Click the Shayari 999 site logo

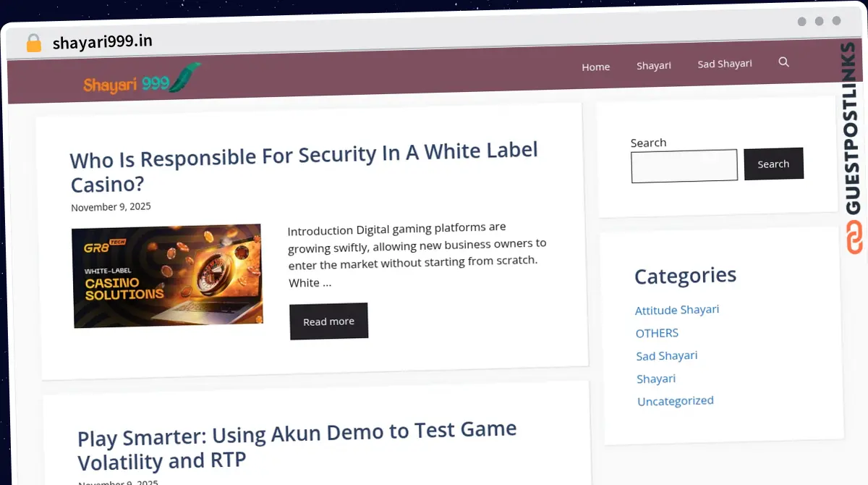[x=141, y=80]
